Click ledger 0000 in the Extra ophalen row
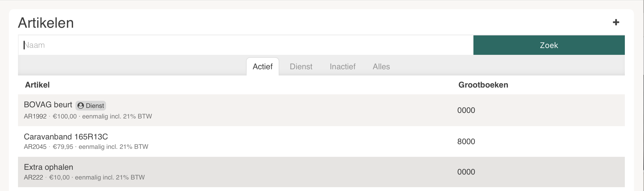This screenshot has height=191, width=644. pyautogui.click(x=466, y=172)
